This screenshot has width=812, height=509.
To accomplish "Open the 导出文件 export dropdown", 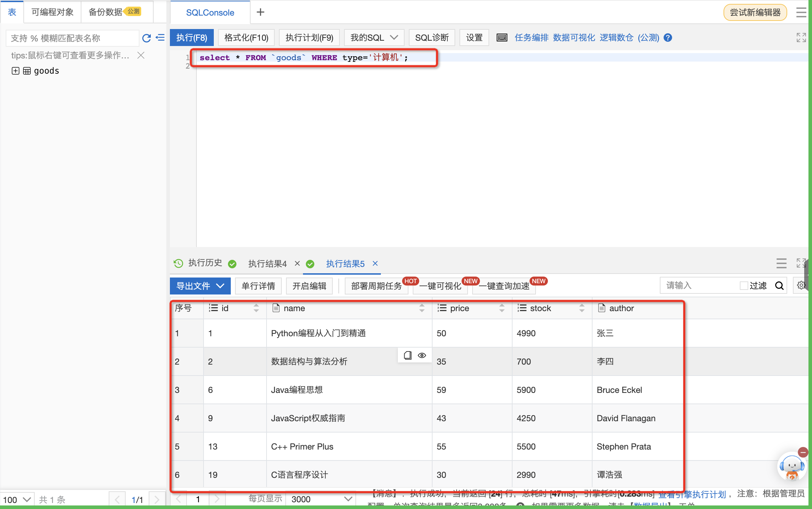I will click(x=200, y=286).
